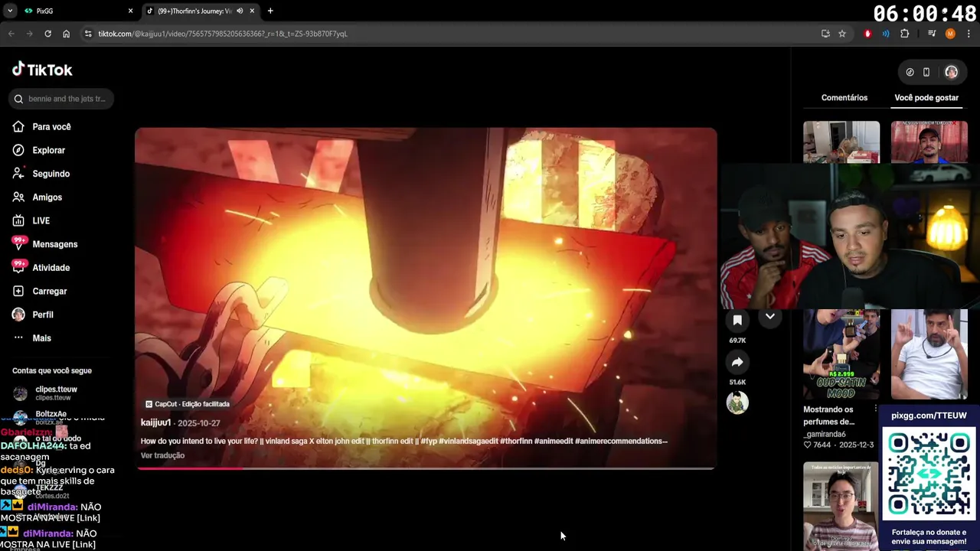Open suggested thumbnail of man in blue shirt

(929, 142)
